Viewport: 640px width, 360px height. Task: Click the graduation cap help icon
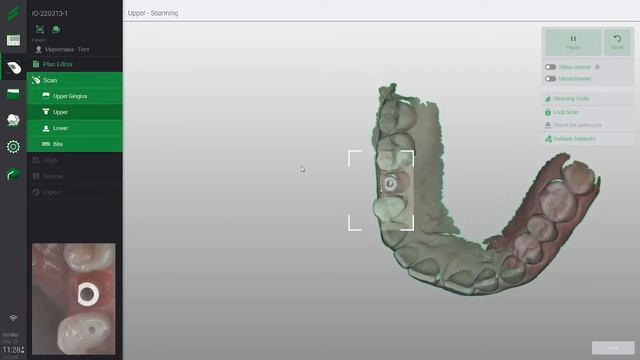point(13,175)
